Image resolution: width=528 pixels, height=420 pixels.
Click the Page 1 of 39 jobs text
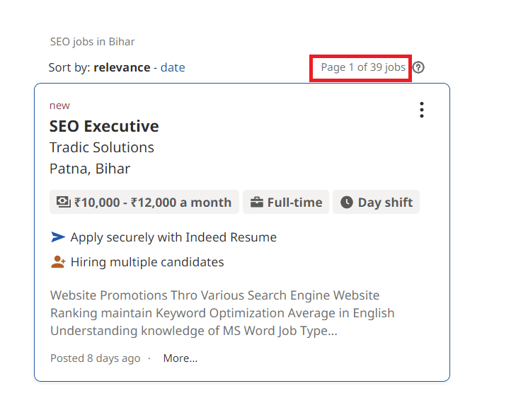coord(363,67)
